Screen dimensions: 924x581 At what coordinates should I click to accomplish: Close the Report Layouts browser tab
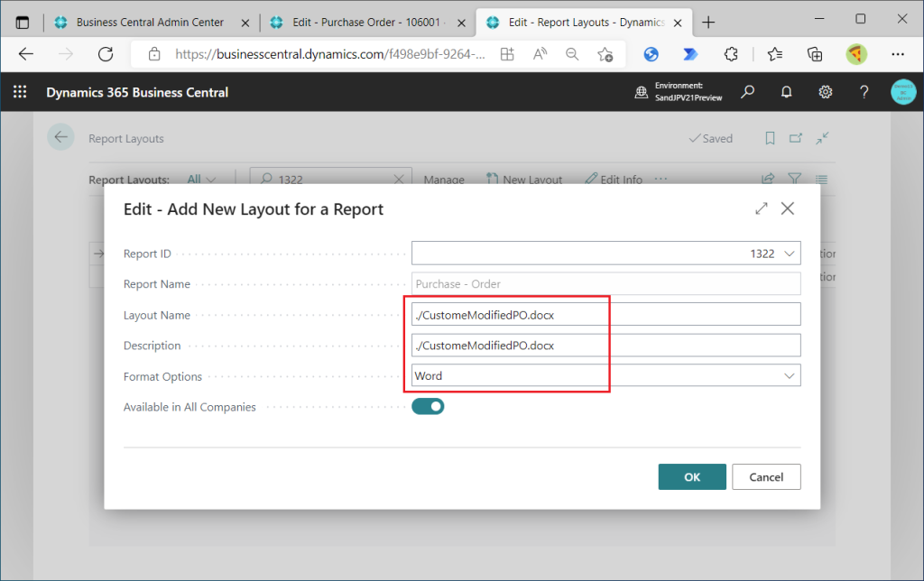click(x=678, y=23)
